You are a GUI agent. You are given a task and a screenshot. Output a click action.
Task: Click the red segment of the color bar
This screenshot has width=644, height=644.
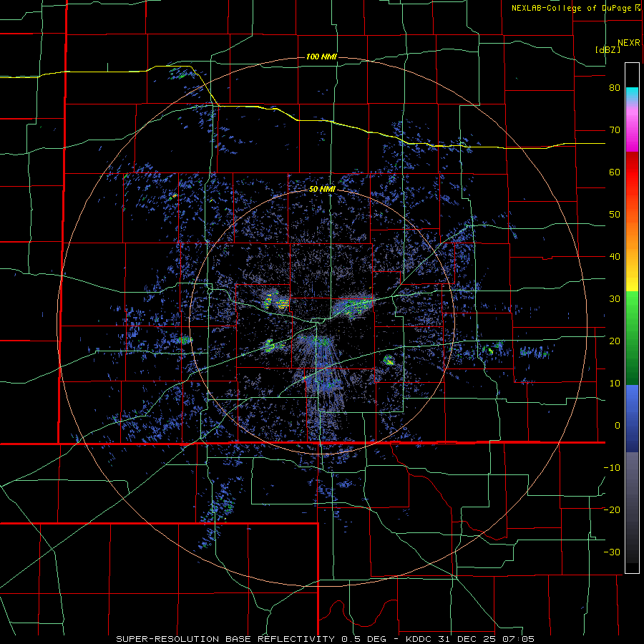click(632, 172)
